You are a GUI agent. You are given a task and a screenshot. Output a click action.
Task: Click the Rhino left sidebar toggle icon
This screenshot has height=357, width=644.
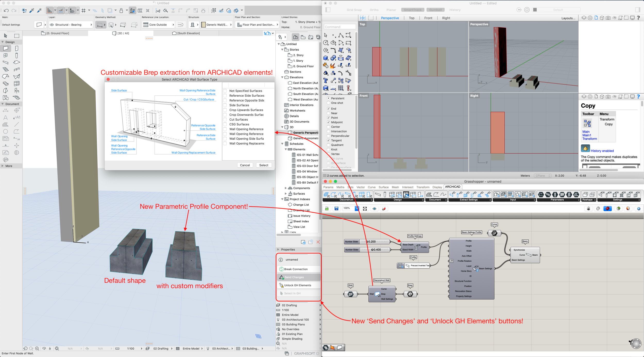pyautogui.click(x=328, y=10)
